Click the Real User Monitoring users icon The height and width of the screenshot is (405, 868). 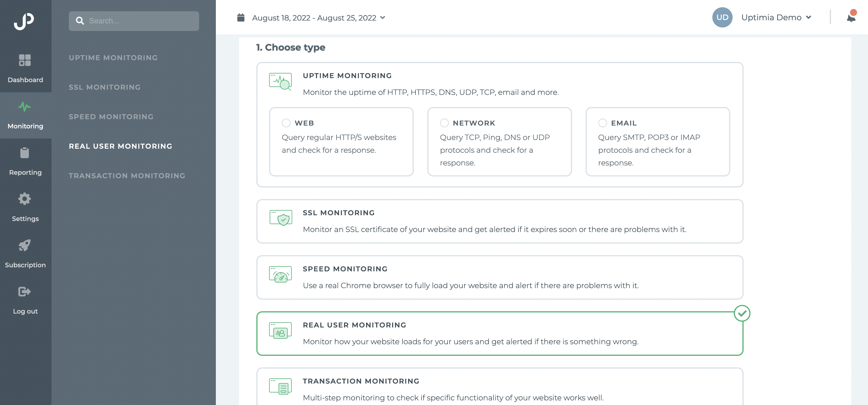coord(280,331)
